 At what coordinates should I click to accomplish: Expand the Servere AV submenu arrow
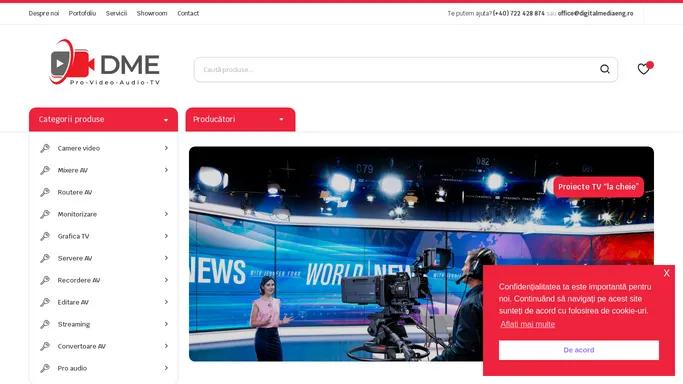(x=166, y=258)
